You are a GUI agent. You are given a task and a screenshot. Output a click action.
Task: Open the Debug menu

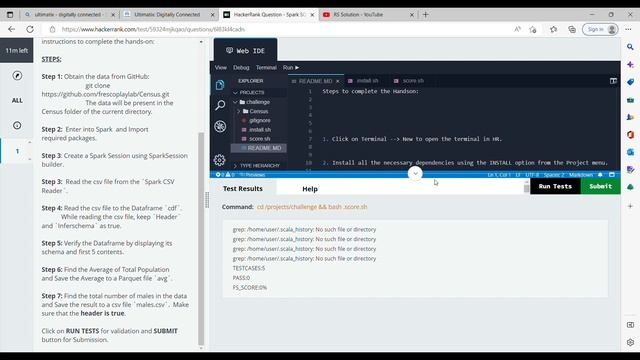point(241,67)
